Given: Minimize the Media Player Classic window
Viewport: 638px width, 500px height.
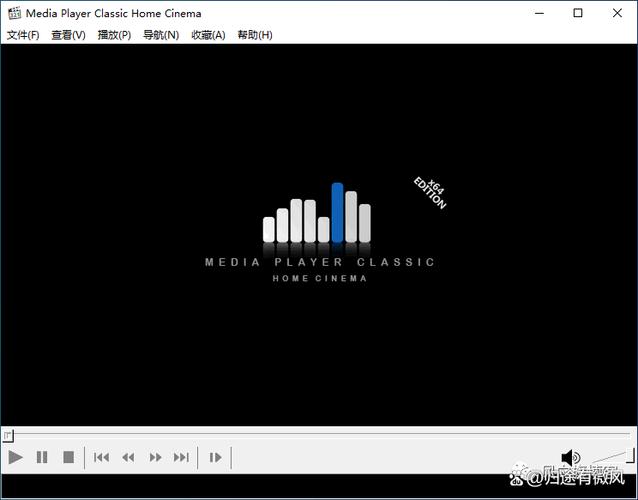Looking at the screenshot, I should point(540,13).
